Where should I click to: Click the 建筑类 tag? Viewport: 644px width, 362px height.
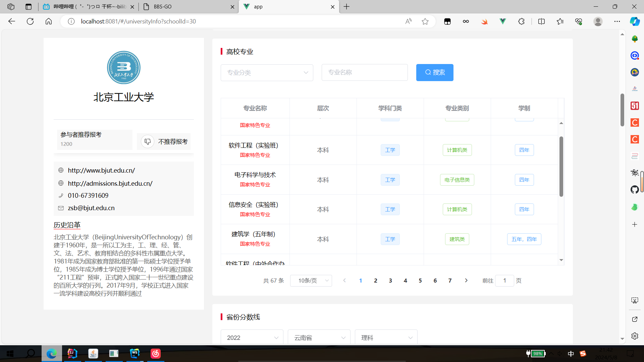tap(457, 239)
